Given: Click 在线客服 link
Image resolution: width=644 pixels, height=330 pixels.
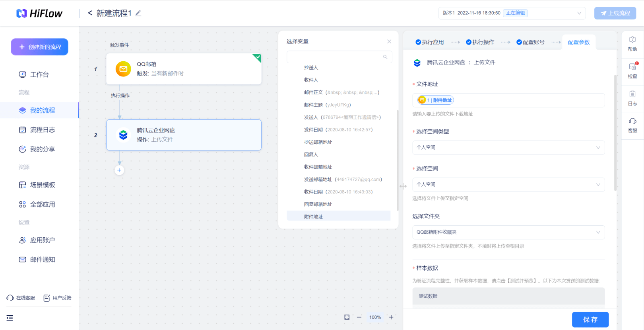Looking at the screenshot, I should [21, 298].
